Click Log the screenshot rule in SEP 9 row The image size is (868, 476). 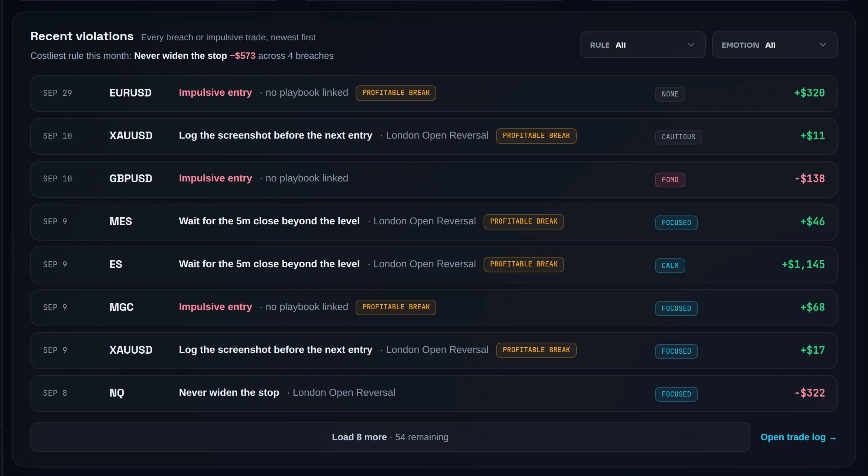pyautogui.click(x=275, y=350)
